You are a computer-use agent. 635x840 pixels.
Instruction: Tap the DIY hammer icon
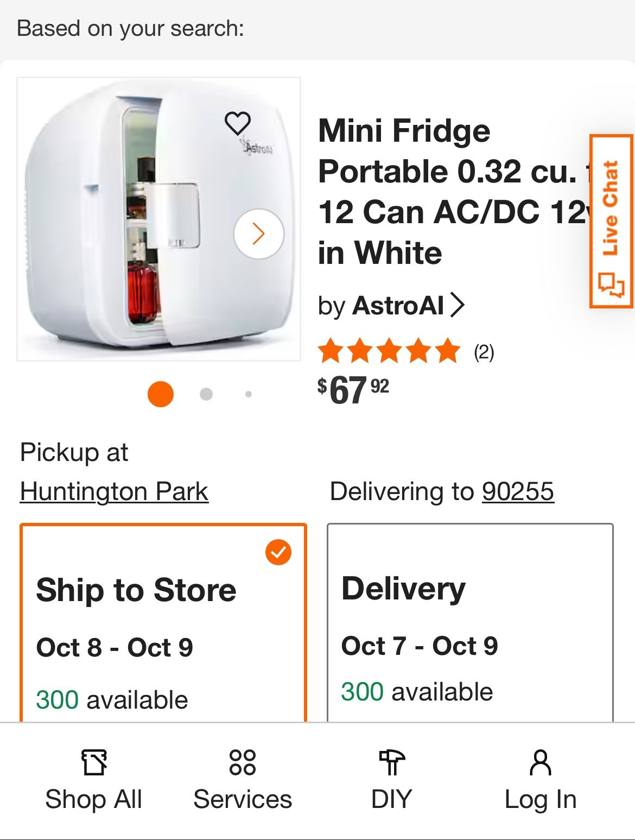click(391, 762)
